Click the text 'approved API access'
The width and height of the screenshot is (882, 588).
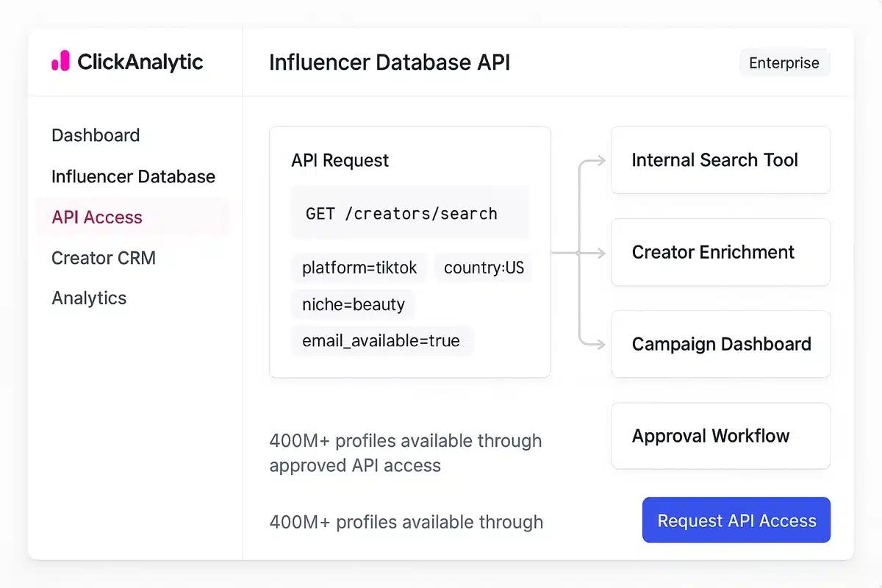[x=355, y=465]
